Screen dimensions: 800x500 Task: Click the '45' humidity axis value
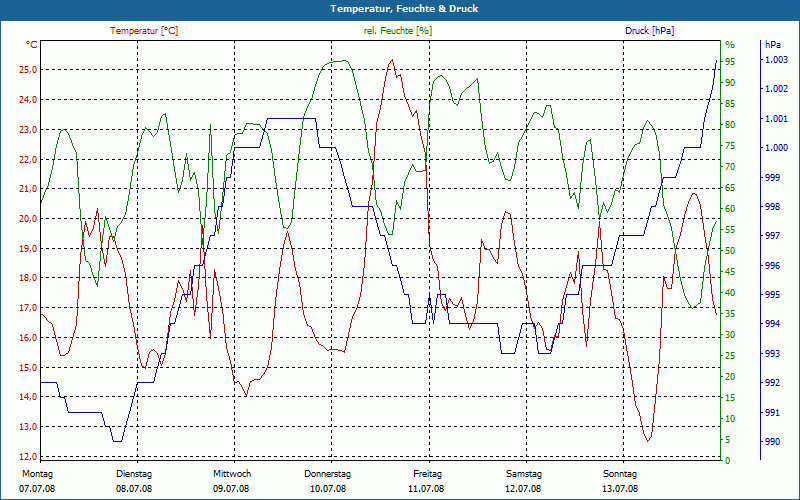click(x=730, y=271)
